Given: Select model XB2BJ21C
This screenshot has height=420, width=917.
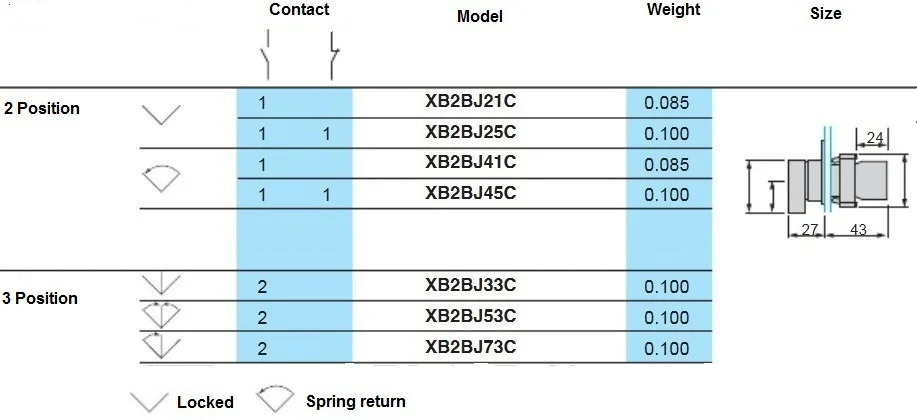Looking at the screenshot, I should coord(471,102).
